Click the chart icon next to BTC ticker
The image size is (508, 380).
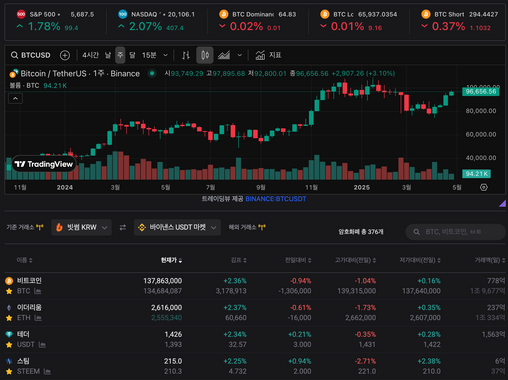click(37, 291)
